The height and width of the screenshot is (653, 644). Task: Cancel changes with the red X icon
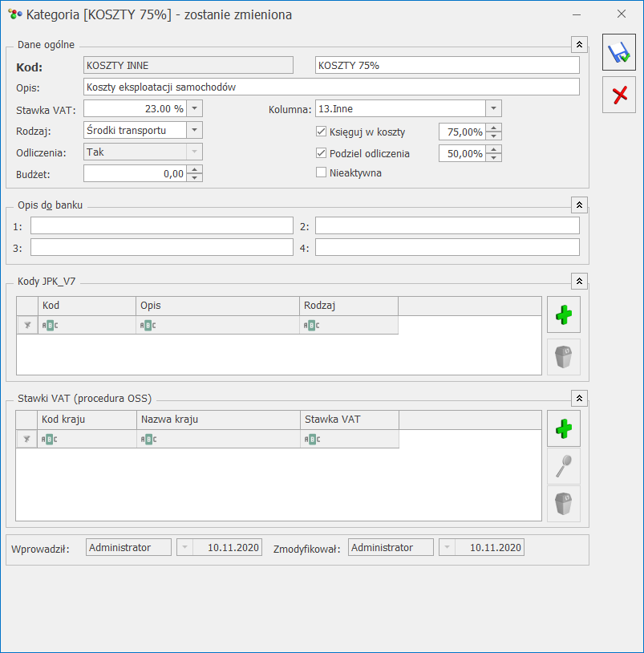pos(619,95)
